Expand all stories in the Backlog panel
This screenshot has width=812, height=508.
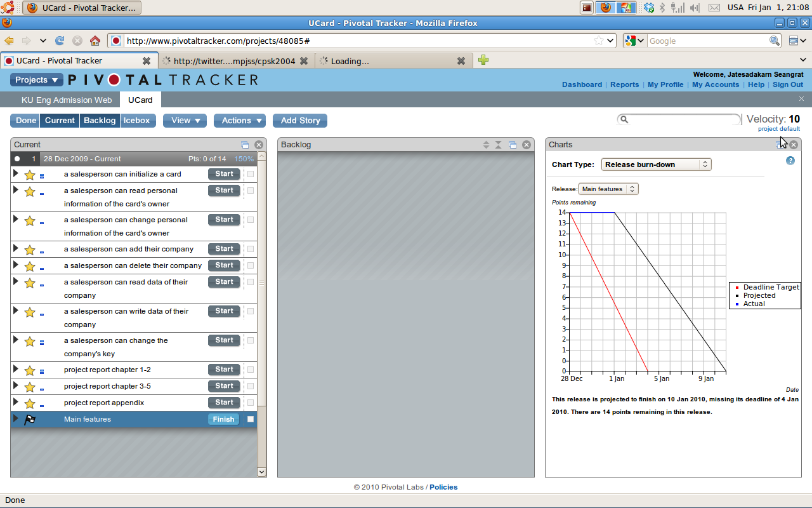(486, 145)
